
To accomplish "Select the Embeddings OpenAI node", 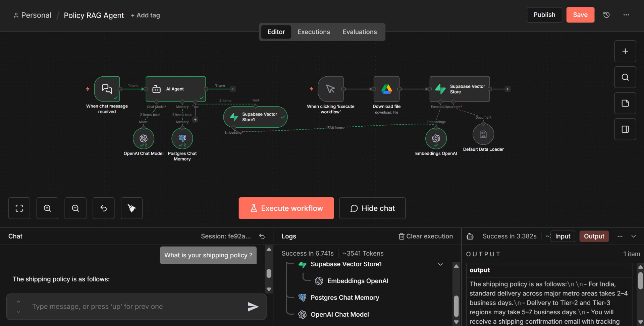I will [436, 138].
